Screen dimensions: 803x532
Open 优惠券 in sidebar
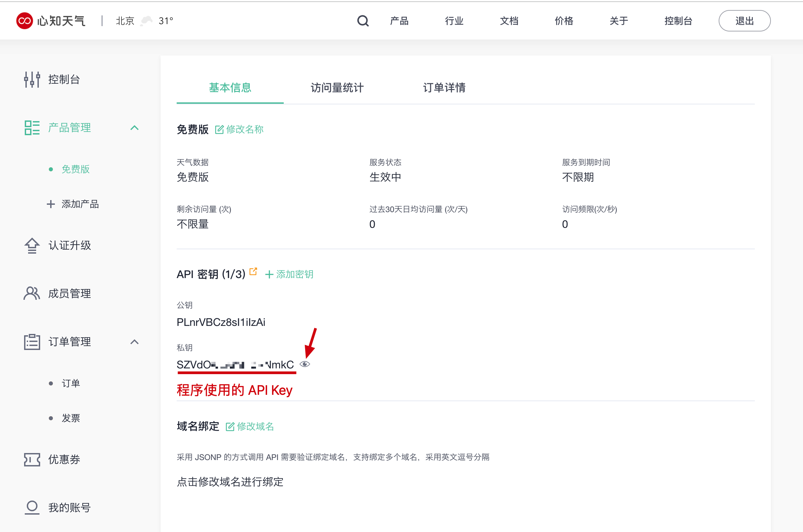[x=64, y=459]
